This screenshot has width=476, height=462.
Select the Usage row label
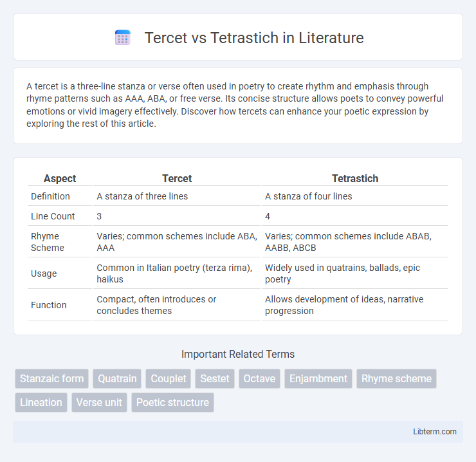click(44, 273)
